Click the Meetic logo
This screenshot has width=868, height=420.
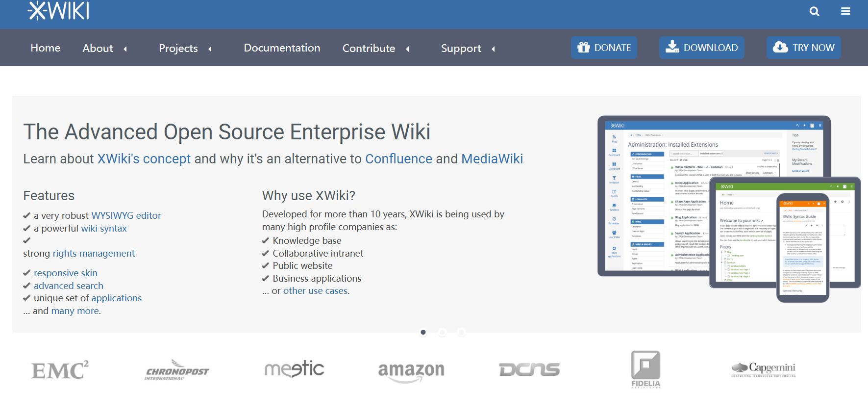(295, 369)
